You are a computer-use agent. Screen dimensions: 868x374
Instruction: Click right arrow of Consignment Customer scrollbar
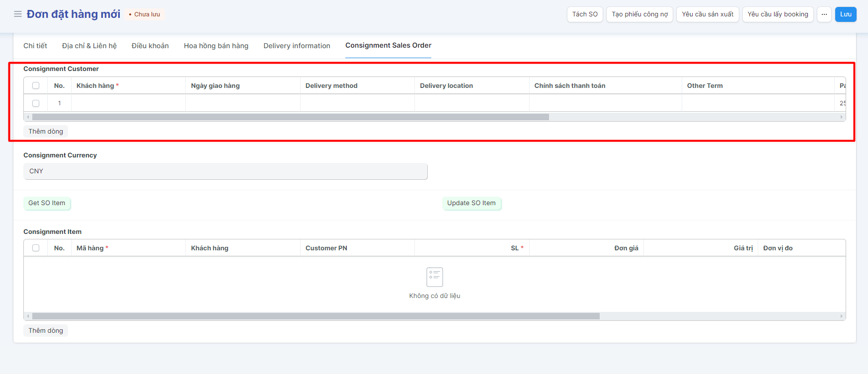click(x=841, y=117)
